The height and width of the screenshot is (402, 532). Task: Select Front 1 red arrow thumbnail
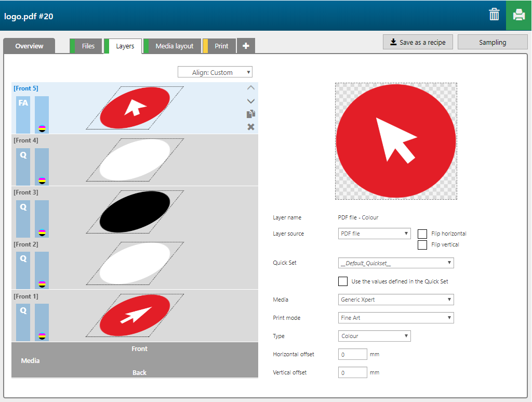[x=135, y=315]
